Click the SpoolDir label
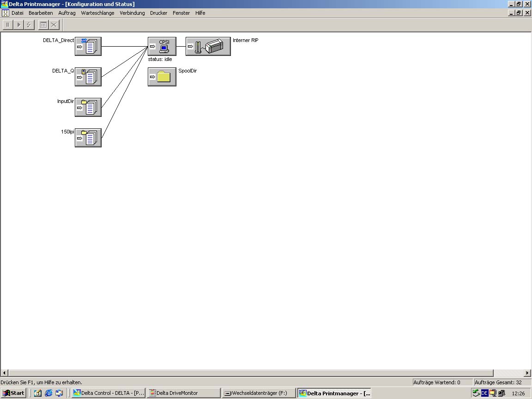The image size is (532, 399). pyautogui.click(x=187, y=71)
